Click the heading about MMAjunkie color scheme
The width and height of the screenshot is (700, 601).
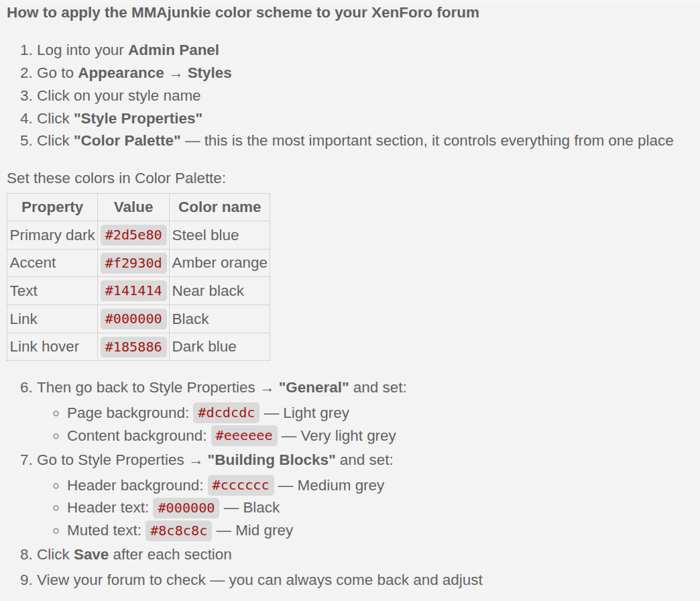pyautogui.click(x=243, y=13)
